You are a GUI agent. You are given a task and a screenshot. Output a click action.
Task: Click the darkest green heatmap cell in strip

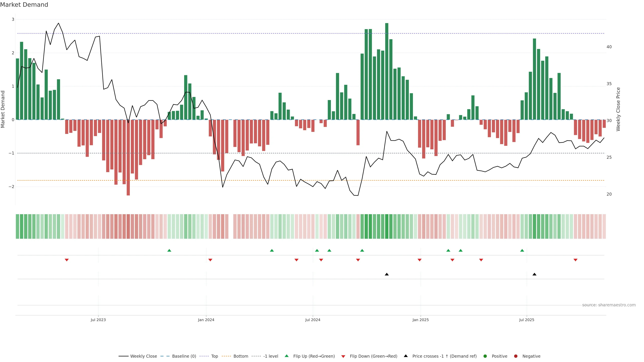coord(387,226)
